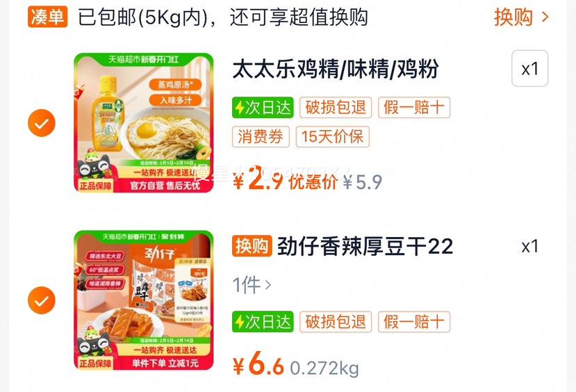Viewport: 576px width, 392px height.
Task: Tap the 假一赔十 tag under 太太乐
Action: pos(414,108)
